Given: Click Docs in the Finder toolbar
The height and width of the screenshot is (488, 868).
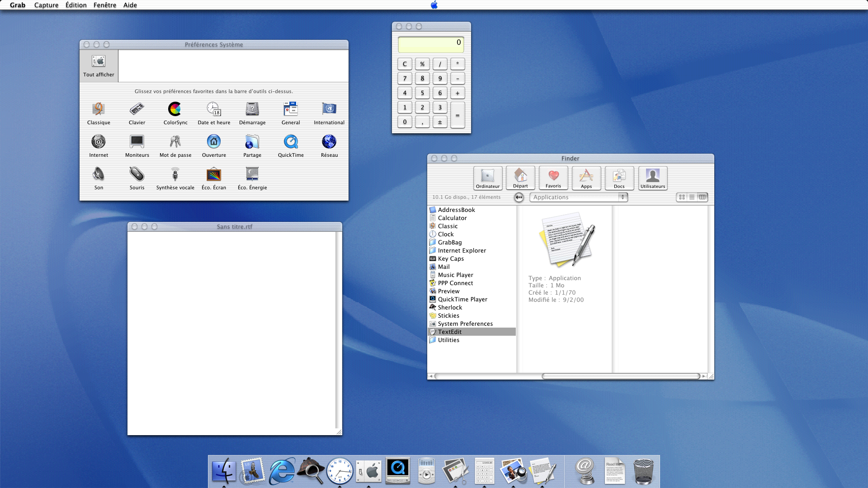Looking at the screenshot, I should click(619, 178).
